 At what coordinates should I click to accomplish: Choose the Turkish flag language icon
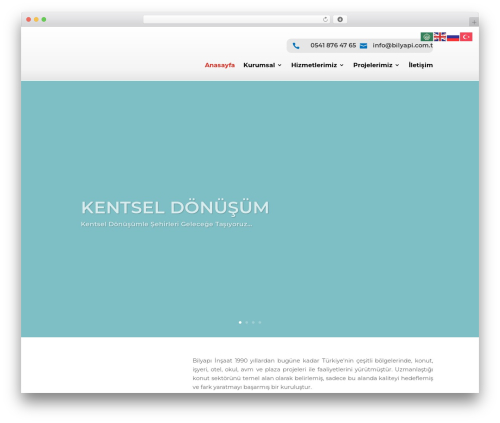[466, 37]
